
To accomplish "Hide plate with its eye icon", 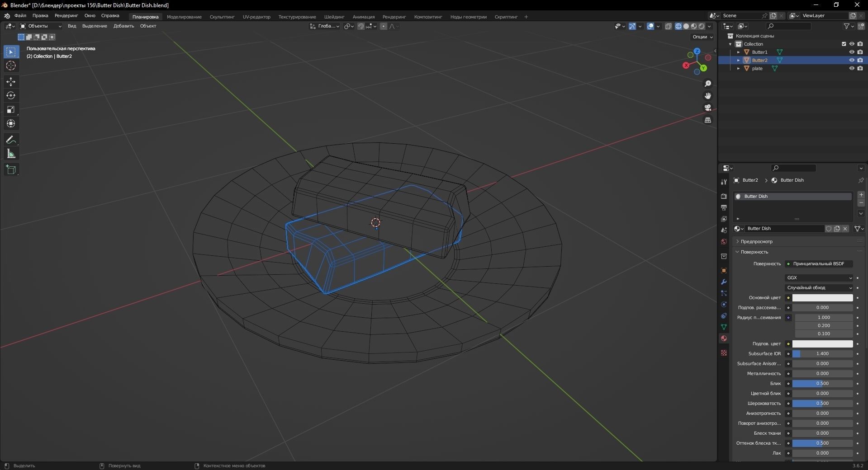I will (852, 68).
